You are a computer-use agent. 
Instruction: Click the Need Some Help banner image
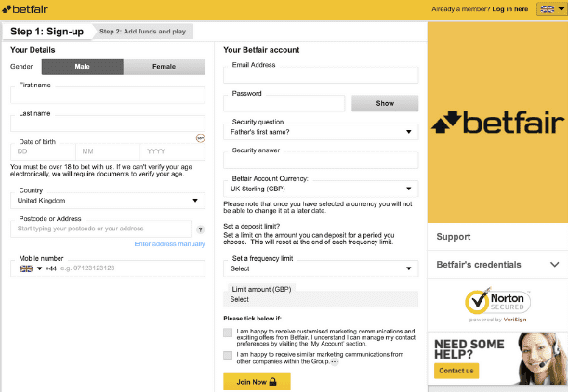497,359
